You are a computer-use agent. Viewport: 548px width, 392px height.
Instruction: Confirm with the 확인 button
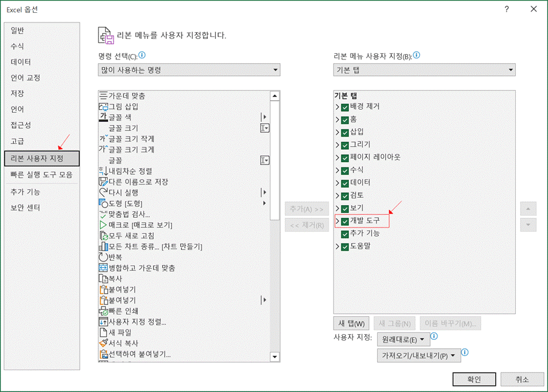pos(474,379)
